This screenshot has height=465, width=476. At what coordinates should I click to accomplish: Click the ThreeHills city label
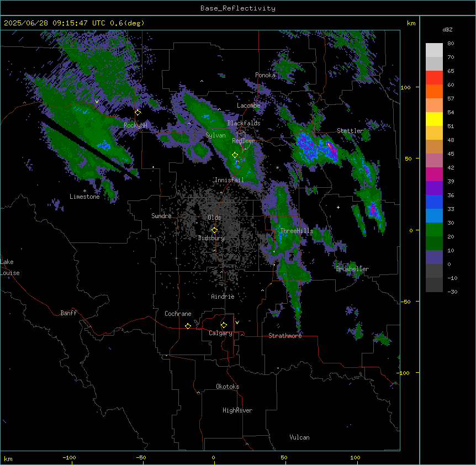[x=297, y=231]
